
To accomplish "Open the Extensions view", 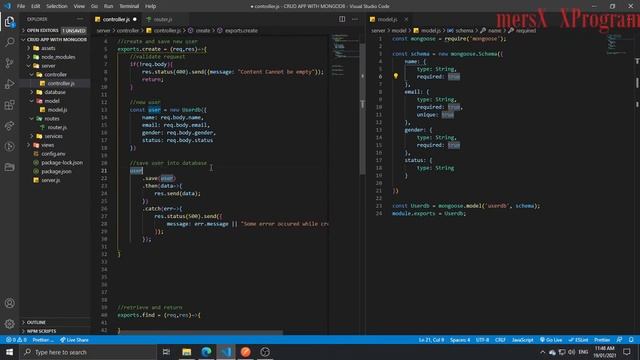I will point(9,105).
